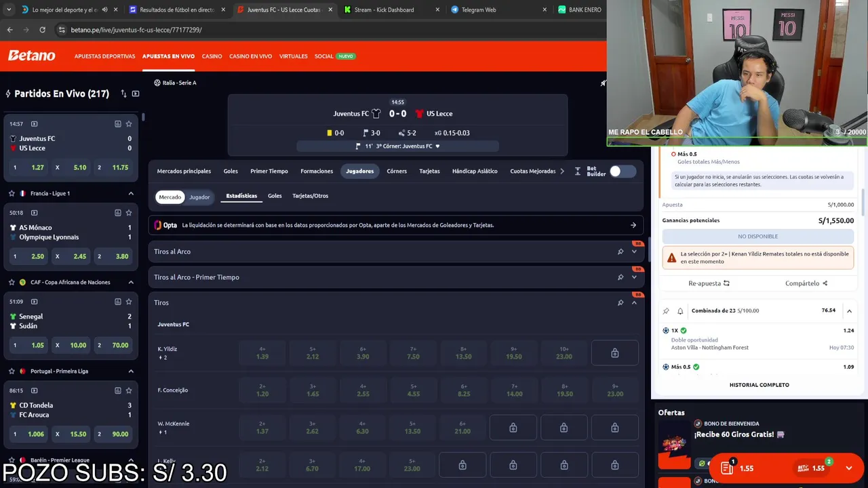Expand the Tiros al Arco market
868x488 pixels.
click(634, 251)
